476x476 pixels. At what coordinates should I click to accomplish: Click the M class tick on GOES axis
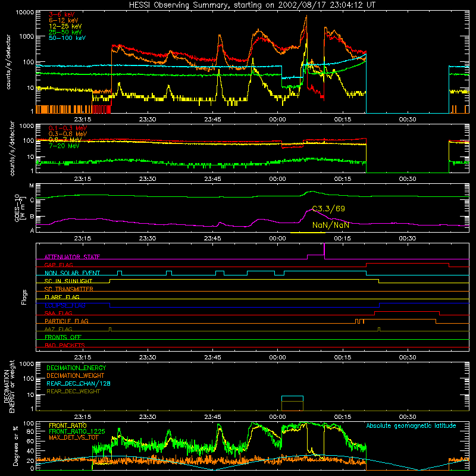pyautogui.click(x=32, y=186)
